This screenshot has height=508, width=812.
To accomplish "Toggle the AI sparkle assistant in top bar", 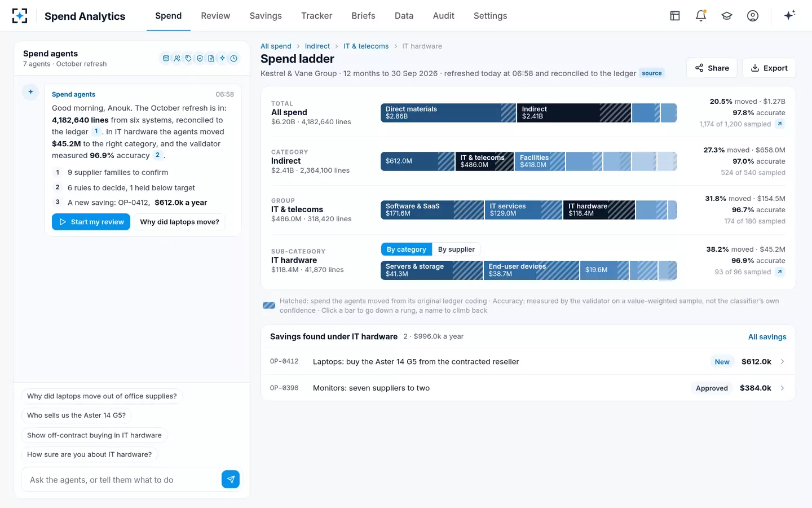I will pyautogui.click(x=789, y=15).
